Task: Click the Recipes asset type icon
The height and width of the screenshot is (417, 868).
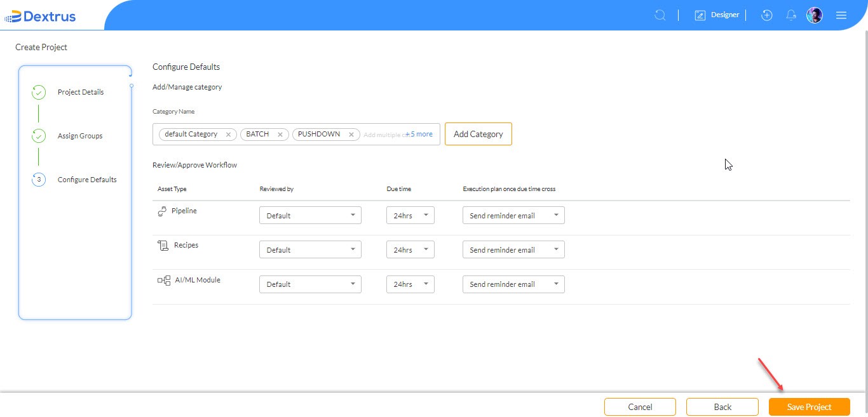Action: [163, 246]
